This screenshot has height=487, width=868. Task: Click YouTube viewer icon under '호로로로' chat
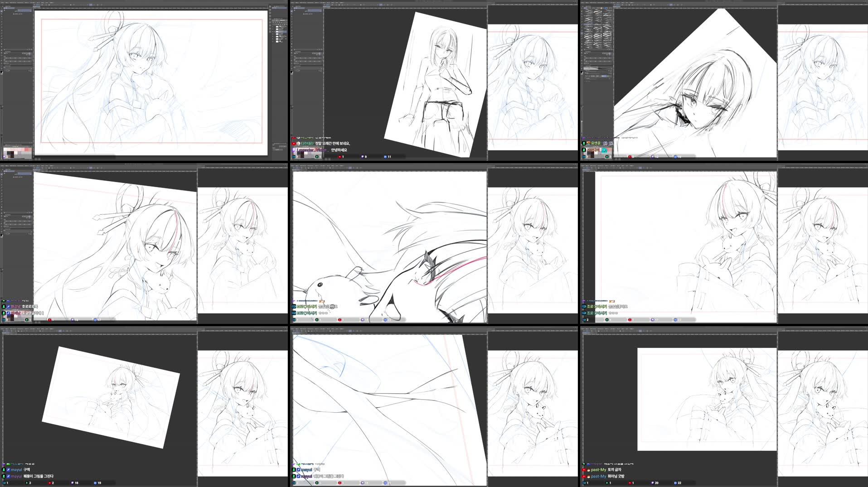coord(49,320)
